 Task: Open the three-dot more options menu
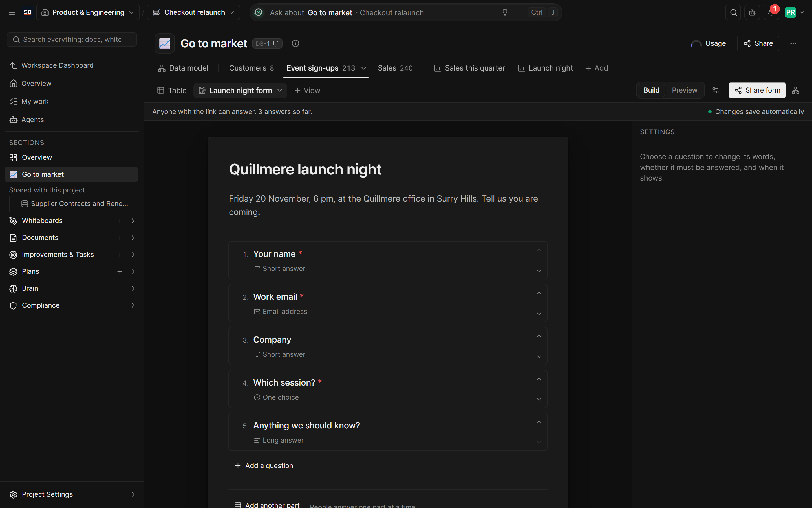click(793, 43)
